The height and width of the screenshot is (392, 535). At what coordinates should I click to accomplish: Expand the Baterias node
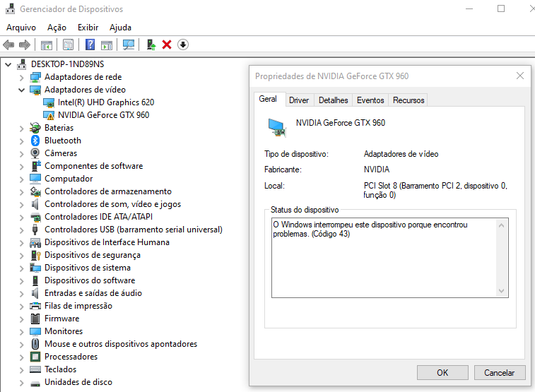pyautogui.click(x=21, y=129)
